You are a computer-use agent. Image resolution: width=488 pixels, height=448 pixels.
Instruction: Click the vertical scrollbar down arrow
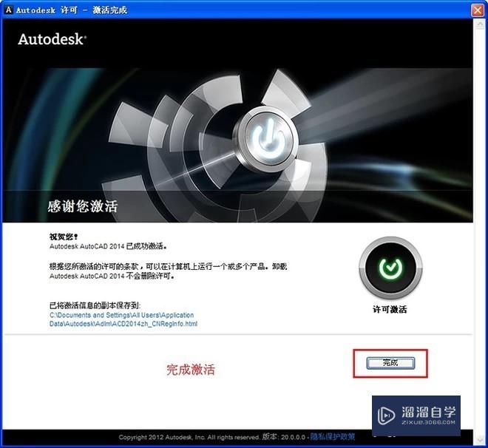[x=479, y=440]
